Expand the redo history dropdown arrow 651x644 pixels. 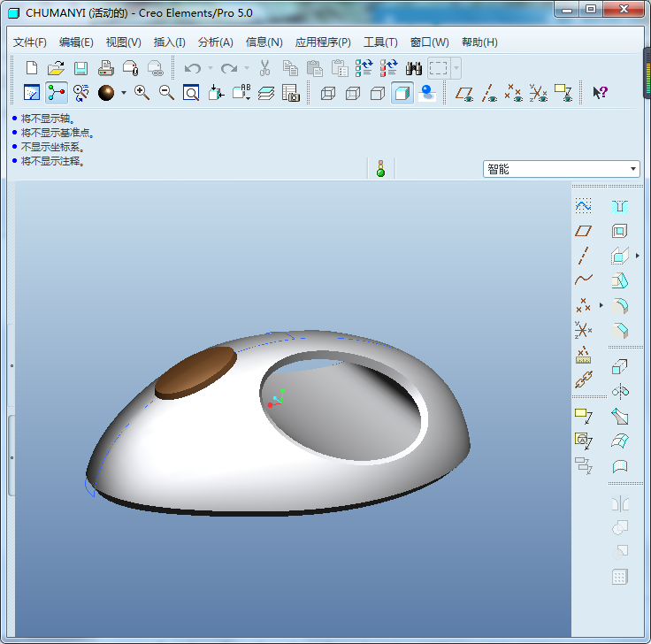click(247, 68)
